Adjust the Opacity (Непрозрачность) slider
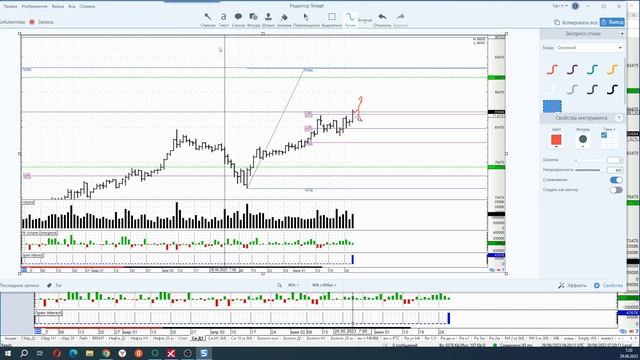 tap(589, 170)
